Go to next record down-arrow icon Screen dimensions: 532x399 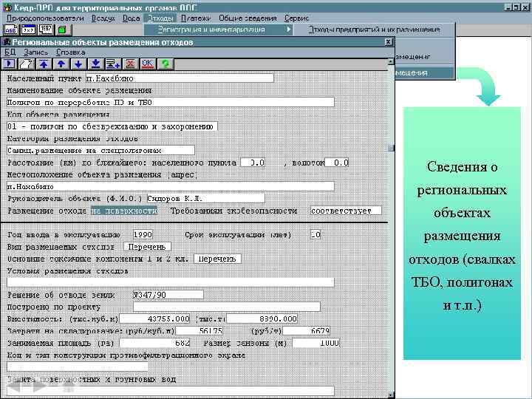[x=78, y=64]
